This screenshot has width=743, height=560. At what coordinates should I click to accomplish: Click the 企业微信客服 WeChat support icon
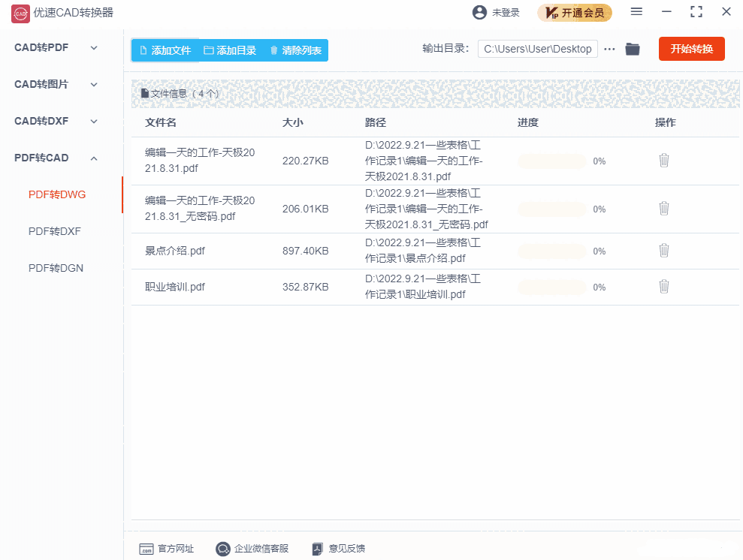click(222, 549)
